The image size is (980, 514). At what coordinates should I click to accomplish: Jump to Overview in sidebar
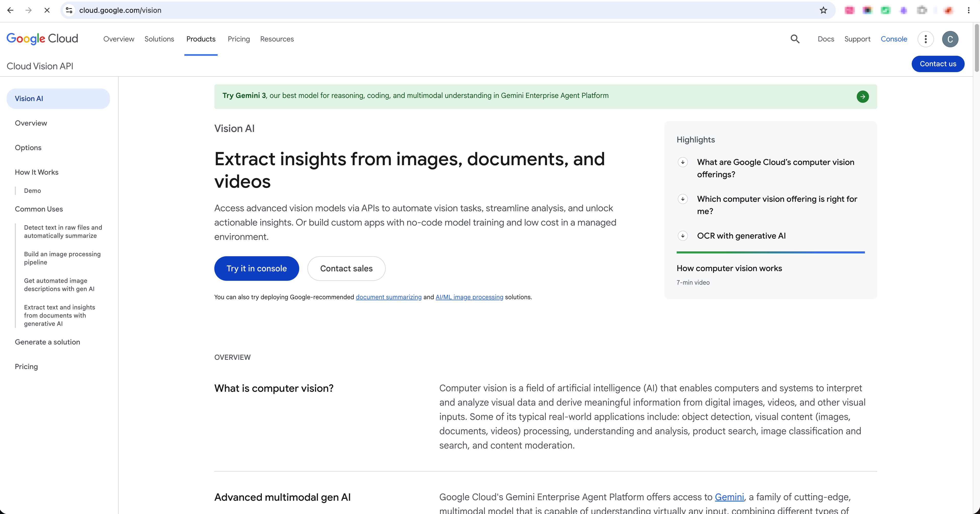click(x=31, y=123)
